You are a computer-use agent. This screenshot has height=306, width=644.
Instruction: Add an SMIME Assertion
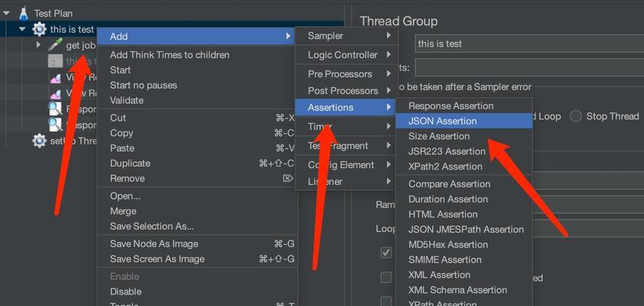pos(464,260)
